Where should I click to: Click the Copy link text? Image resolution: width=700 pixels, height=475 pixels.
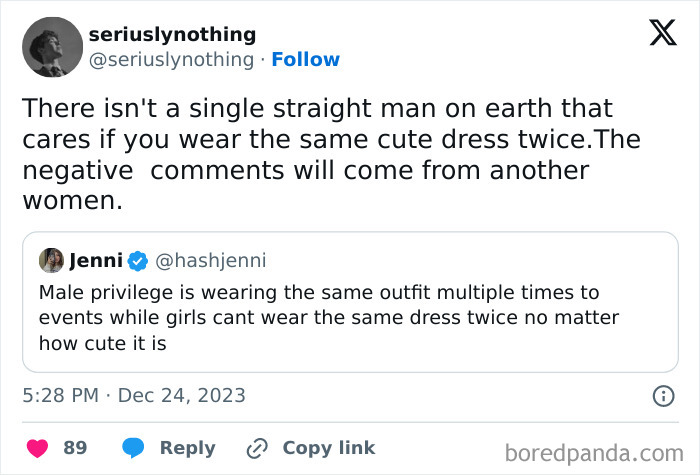tap(329, 448)
